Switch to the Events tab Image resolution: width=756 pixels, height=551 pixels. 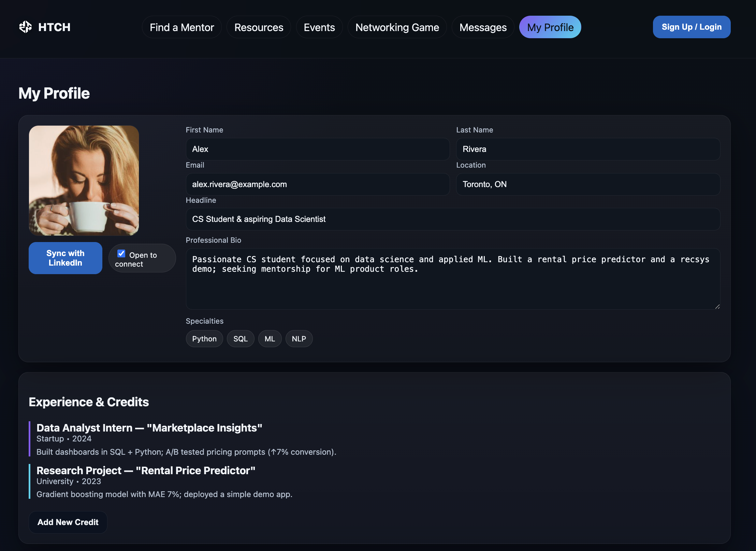click(x=319, y=27)
